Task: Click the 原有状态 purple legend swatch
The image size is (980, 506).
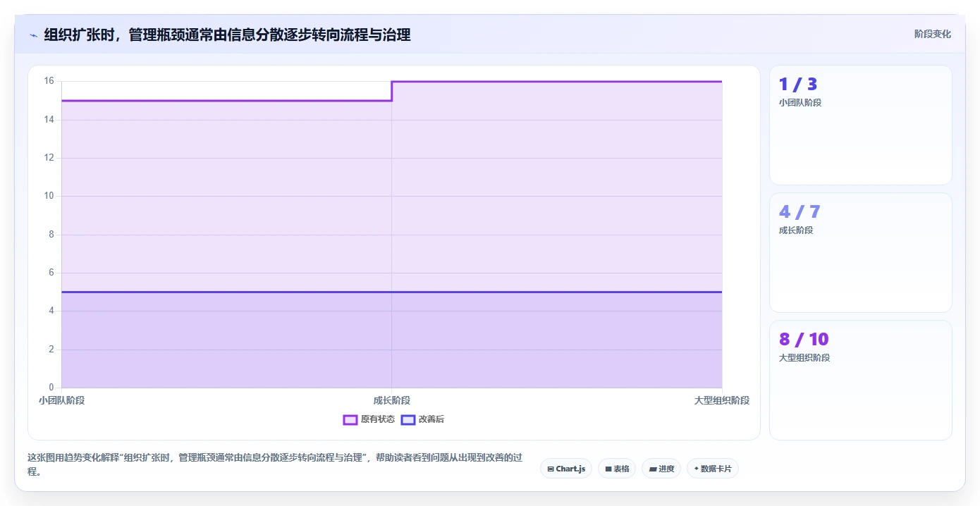Action: point(350,419)
